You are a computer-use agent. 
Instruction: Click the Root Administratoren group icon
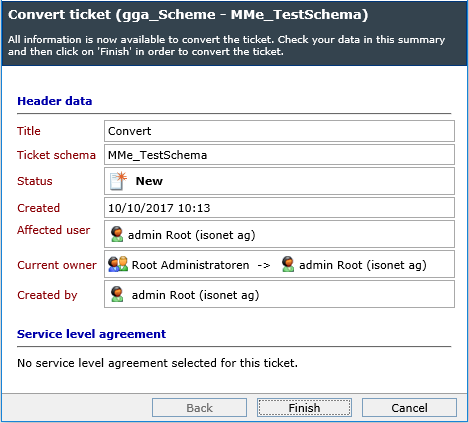118,264
